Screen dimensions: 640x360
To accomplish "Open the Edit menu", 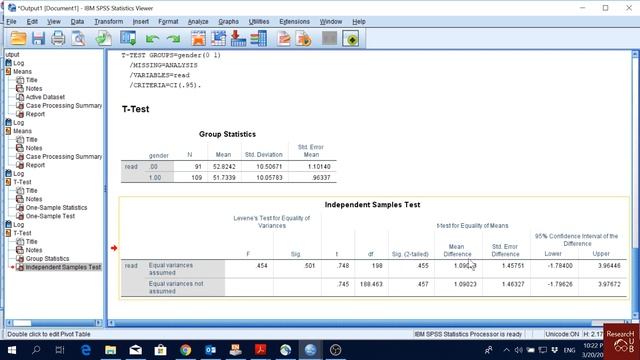I will point(32,22).
